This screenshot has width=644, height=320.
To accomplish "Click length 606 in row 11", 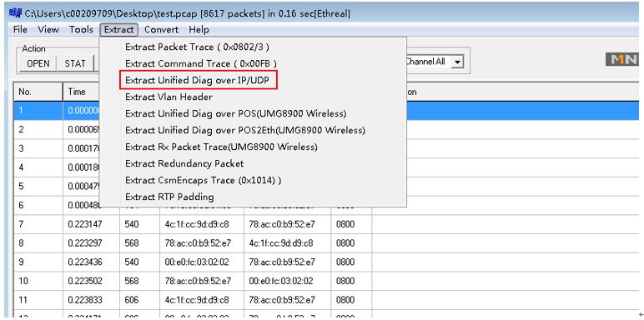I will pyautogui.click(x=132, y=300).
